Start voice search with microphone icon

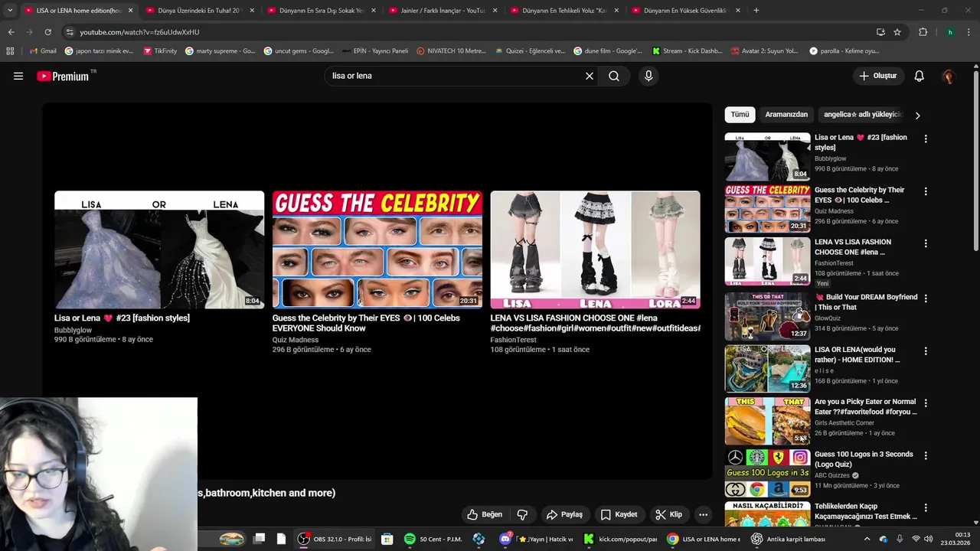[x=648, y=76]
